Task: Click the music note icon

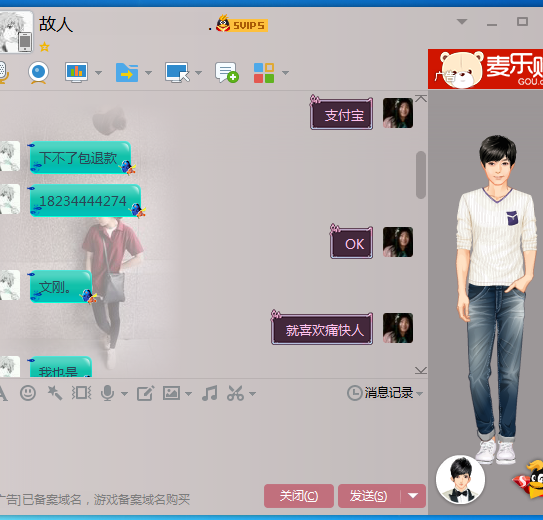Action: [x=210, y=393]
